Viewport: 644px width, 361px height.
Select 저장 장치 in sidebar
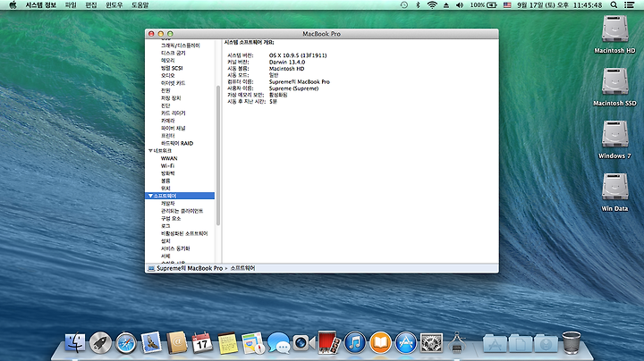[x=171, y=98]
